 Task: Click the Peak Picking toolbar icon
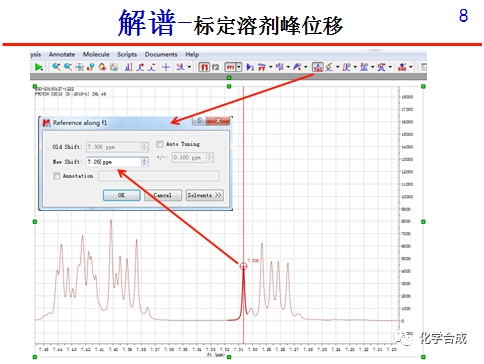point(329,67)
